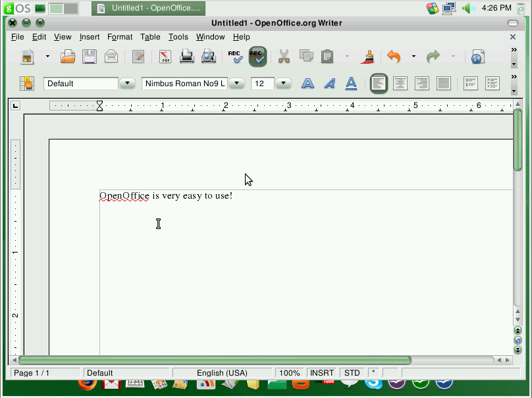Open paragraph style dropdown showing Default
The height and width of the screenshot is (398, 532).
(127, 84)
